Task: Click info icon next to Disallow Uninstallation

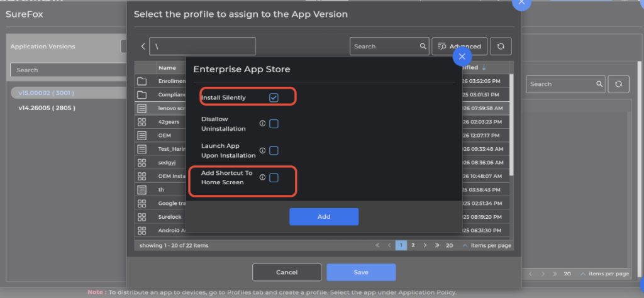Action: click(262, 124)
